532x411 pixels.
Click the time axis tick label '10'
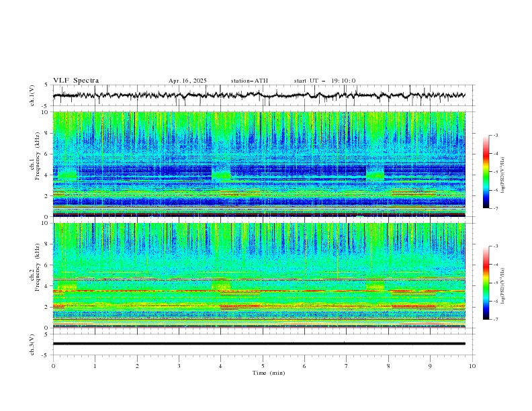click(x=472, y=366)
